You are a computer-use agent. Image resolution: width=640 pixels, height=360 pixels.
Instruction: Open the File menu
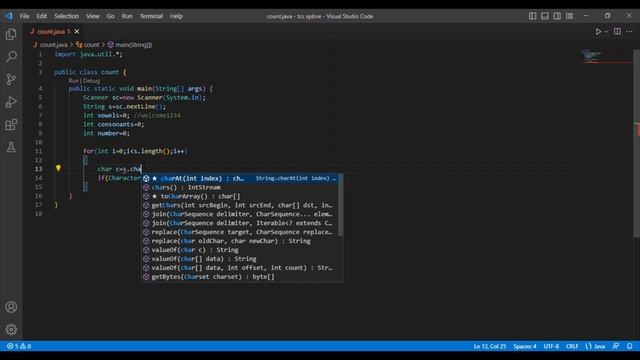pos(24,16)
